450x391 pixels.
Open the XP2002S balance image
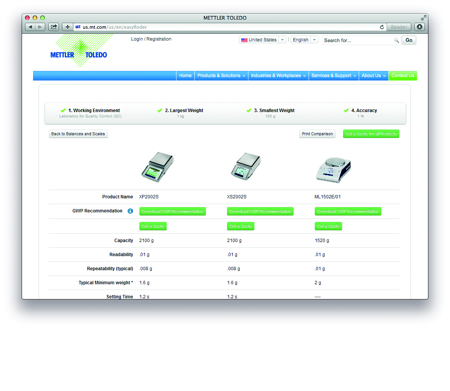tap(157, 167)
